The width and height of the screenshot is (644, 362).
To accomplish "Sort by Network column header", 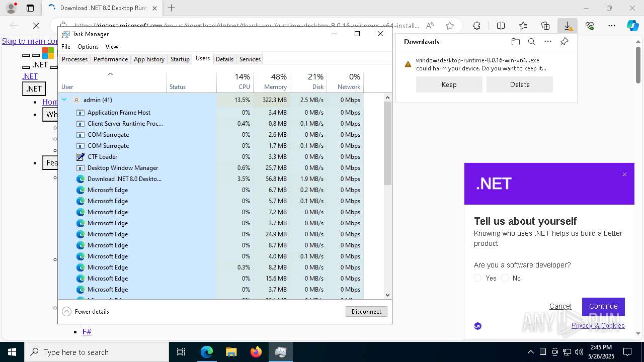I will [345, 81].
